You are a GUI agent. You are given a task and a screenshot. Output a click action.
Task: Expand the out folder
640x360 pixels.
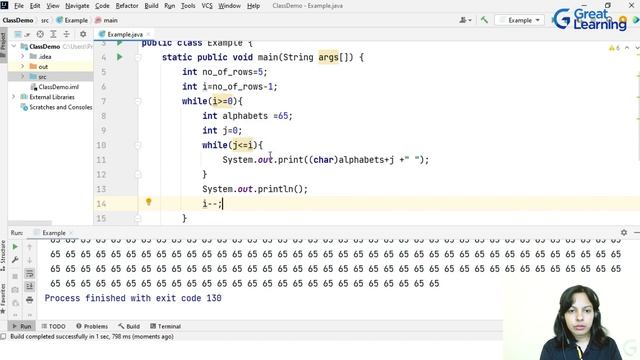[23, 67]
